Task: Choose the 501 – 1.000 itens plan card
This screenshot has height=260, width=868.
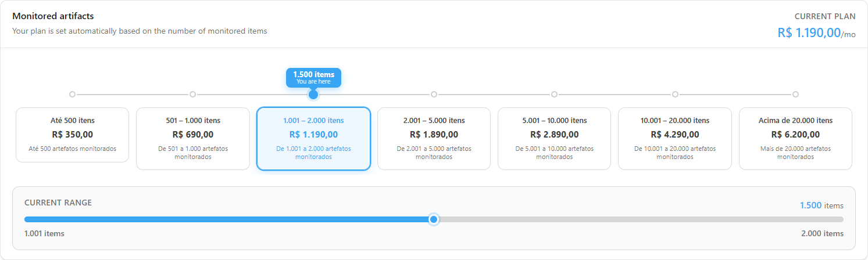Action: click(x=193, y=139)
